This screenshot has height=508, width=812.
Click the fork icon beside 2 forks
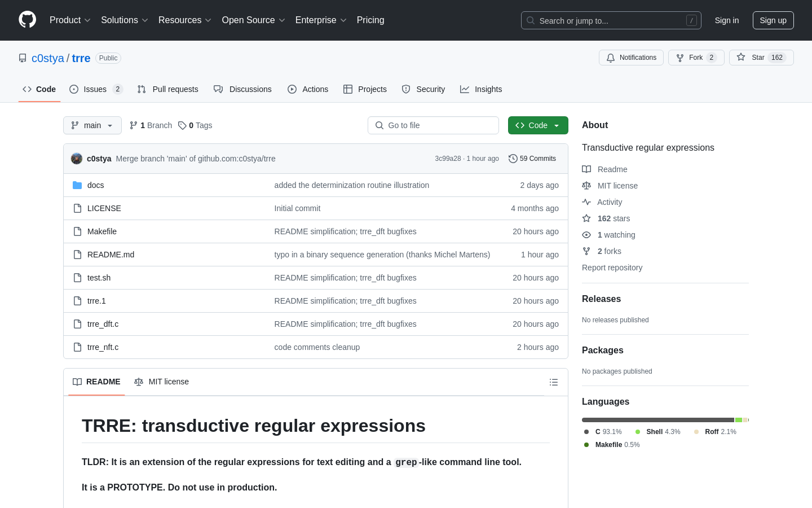click(x=586, y=251)
